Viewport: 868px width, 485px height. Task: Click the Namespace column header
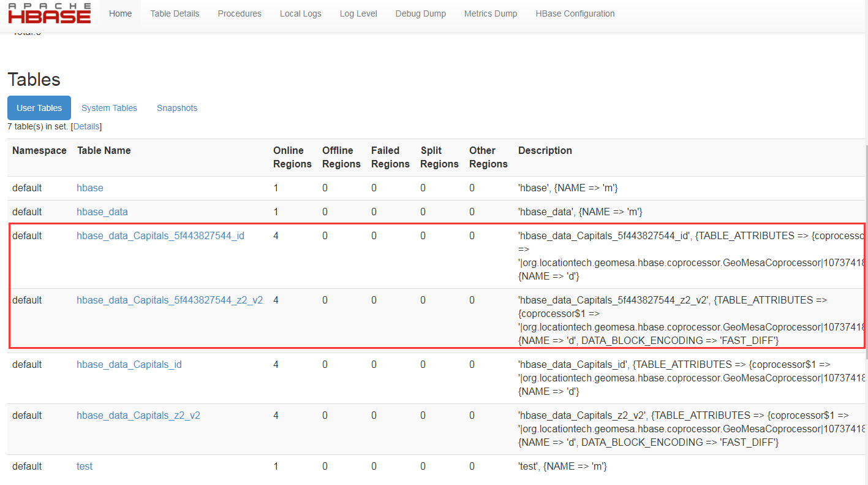(39, 150)
